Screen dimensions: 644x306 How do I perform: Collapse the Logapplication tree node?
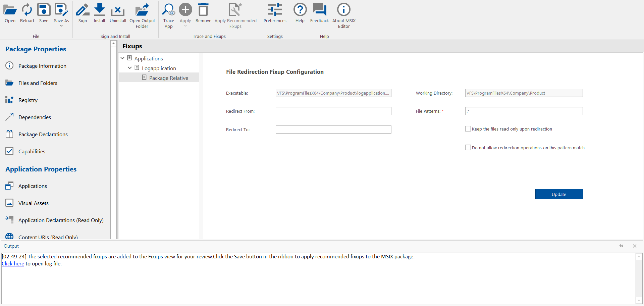(130, 68)
